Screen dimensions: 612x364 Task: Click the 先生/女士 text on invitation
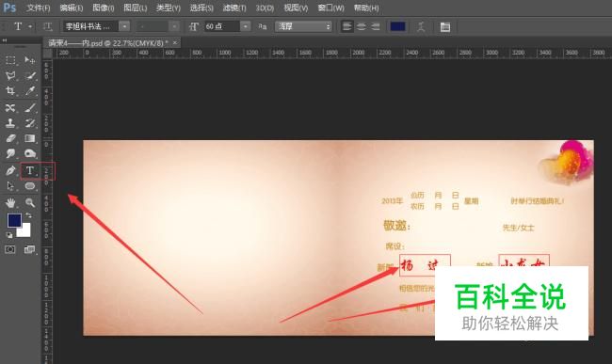pos(519,228)
